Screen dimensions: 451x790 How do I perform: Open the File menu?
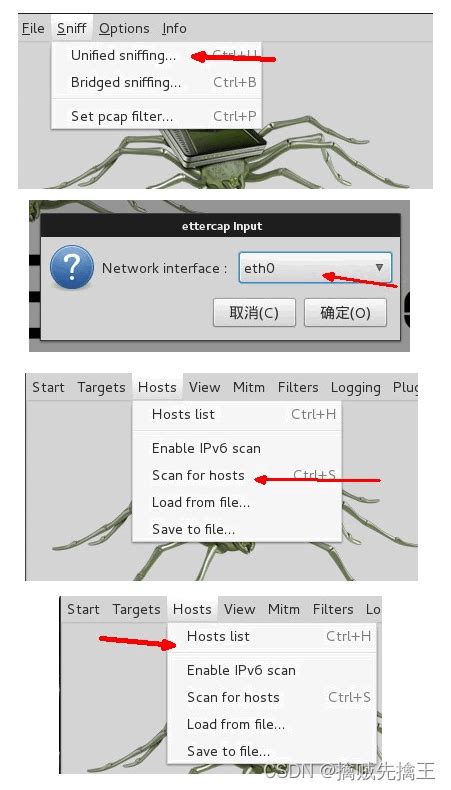33,29
